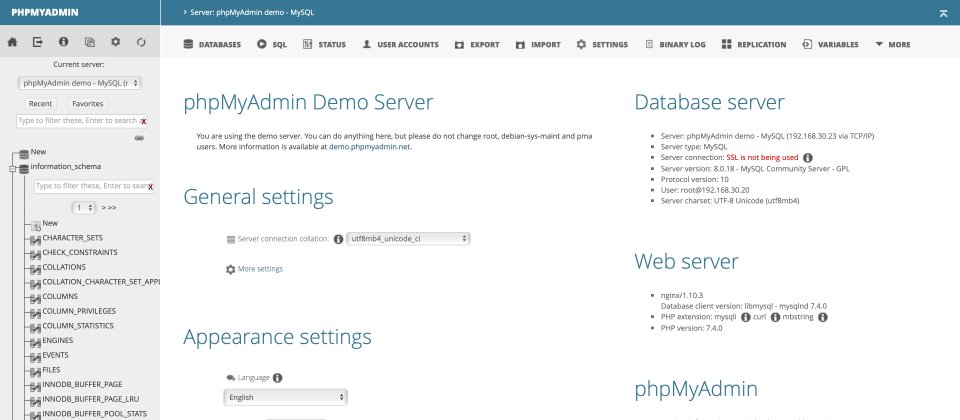Click the ENGINES table icon

(36, 343)
